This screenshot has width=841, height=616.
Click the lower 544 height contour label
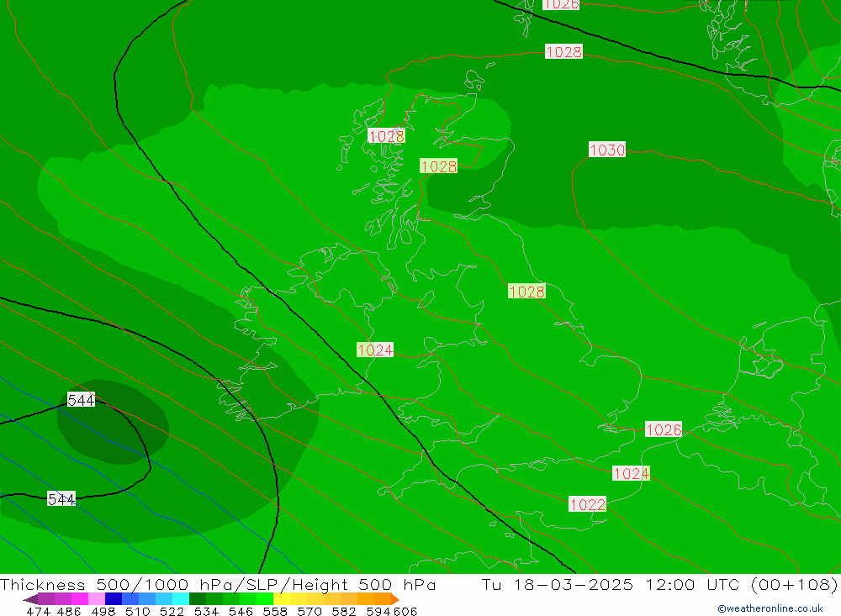(x=61, y=499)
